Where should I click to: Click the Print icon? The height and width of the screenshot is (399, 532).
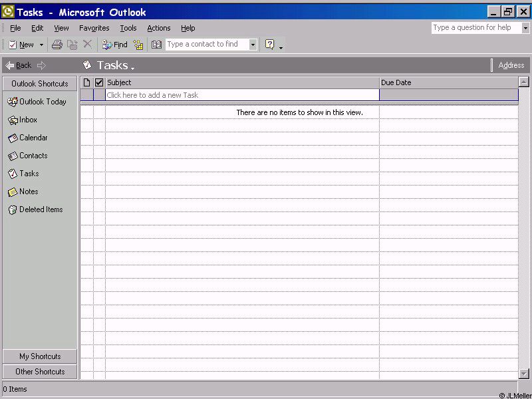tap(57, 45)
